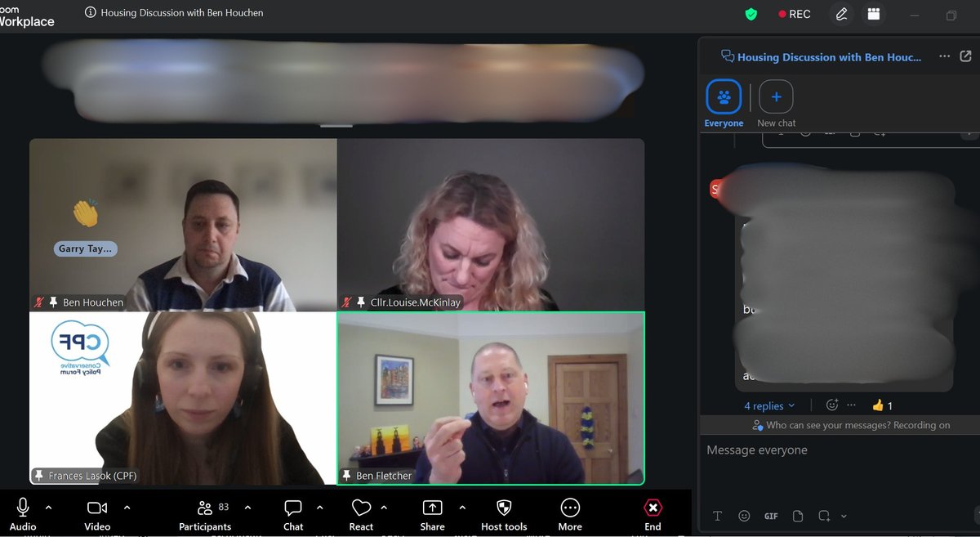
Task: Expand the 4 replies thread
Action: pyautogui.click(x=769, y=405)
